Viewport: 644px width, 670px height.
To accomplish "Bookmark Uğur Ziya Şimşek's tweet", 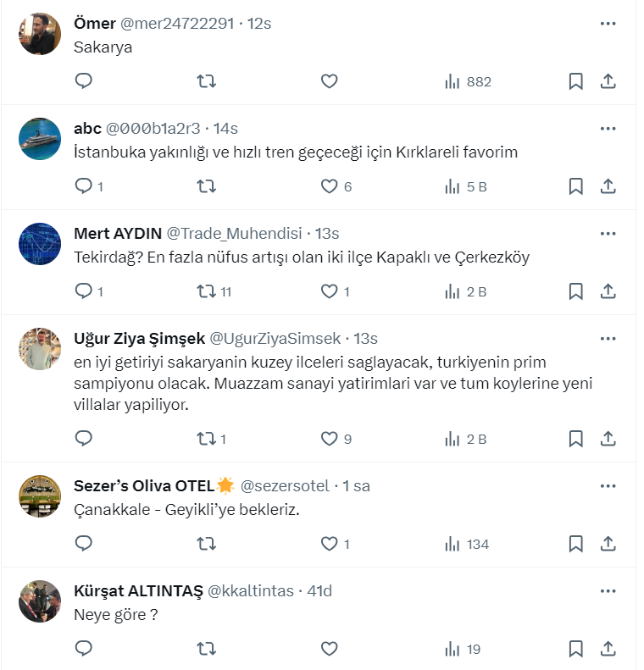I will coord(575,439).
